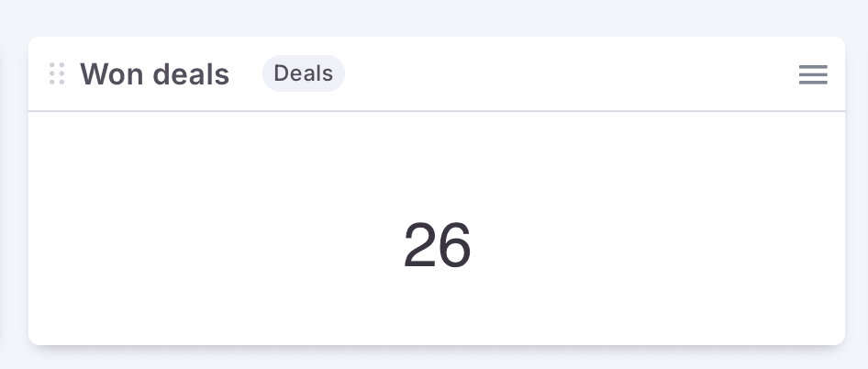Expand the widget options menu

coord(813,74)
